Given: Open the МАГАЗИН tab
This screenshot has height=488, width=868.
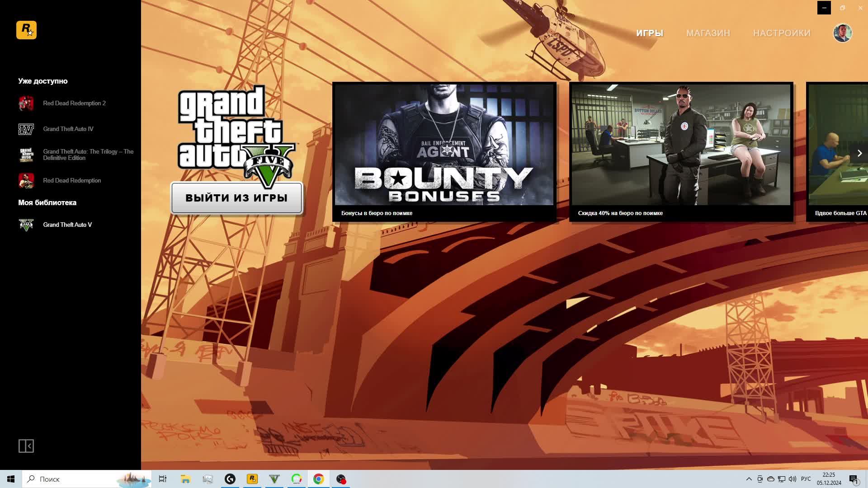Looking at the screenshot, I should [x=708, y=33].
